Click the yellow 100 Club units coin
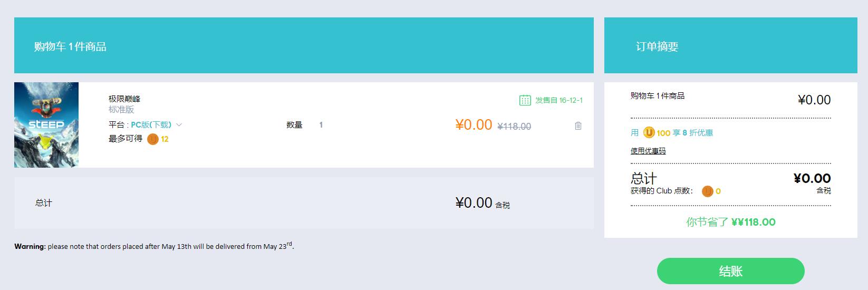 point(649,132)
